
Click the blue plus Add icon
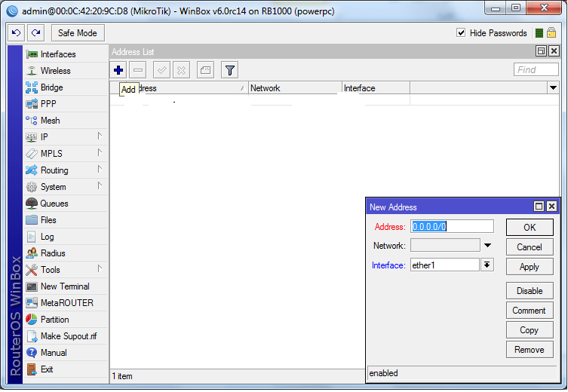click(118, 70)
